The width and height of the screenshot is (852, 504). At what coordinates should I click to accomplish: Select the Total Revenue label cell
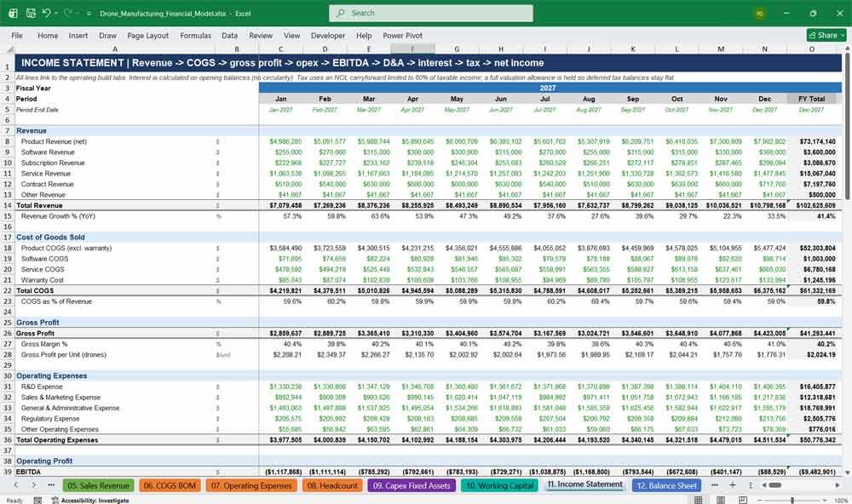pos(115,205)
